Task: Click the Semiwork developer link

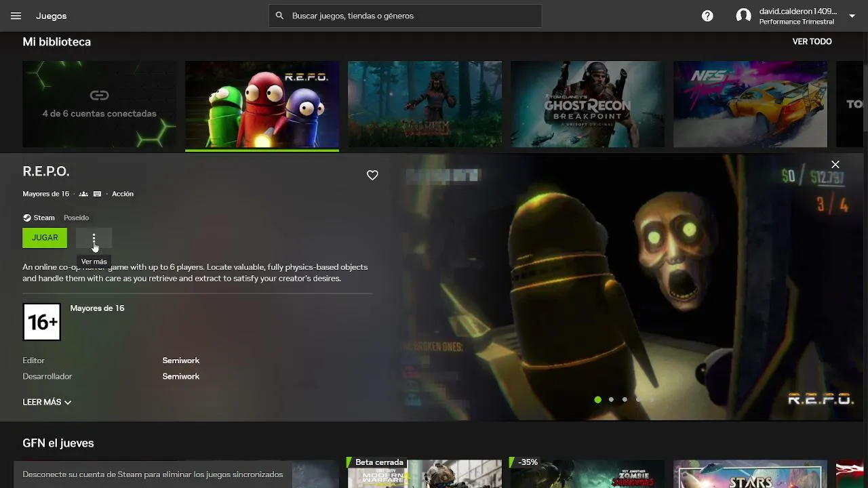Action: tap(181, 376)
